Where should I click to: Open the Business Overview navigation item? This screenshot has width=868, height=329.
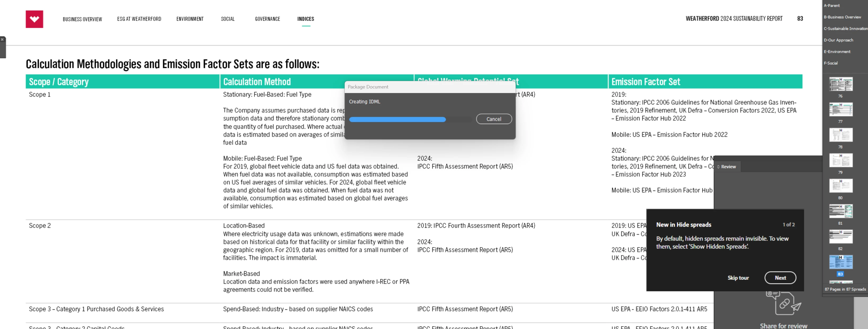pyautogui.click(x=82, y=19)
